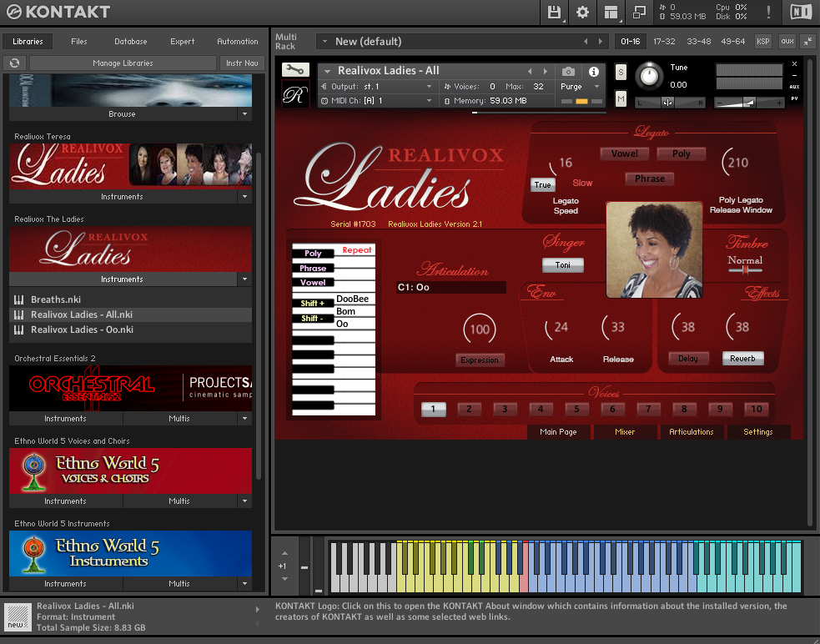The image size is (820, 644).
Task: Click the instrument volume slider
Action: pos(749,103)
